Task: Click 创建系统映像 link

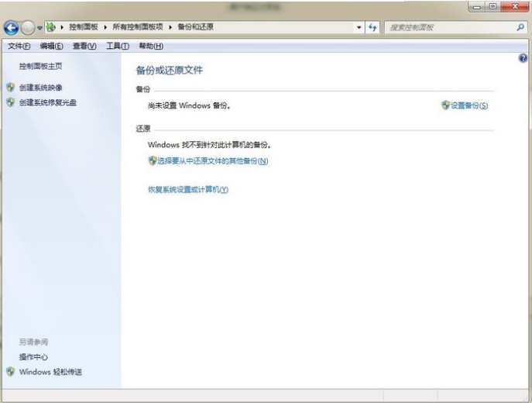Action: 41,88
